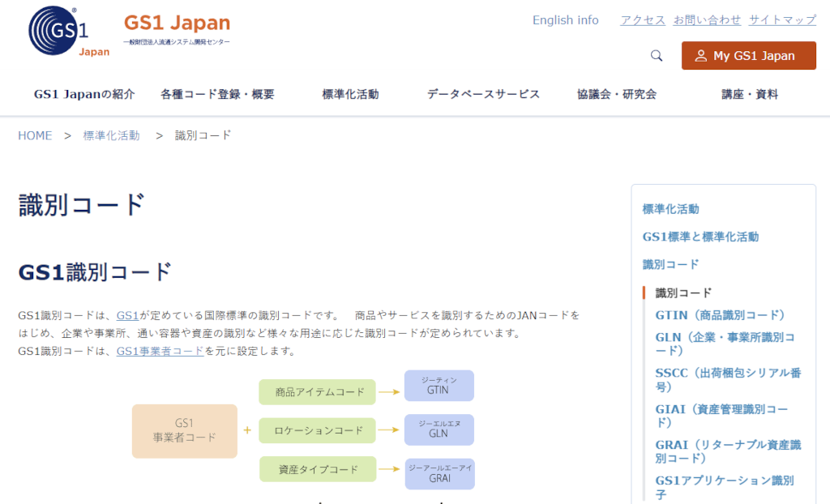Click the 識別コード page title

tap(82, 205)
